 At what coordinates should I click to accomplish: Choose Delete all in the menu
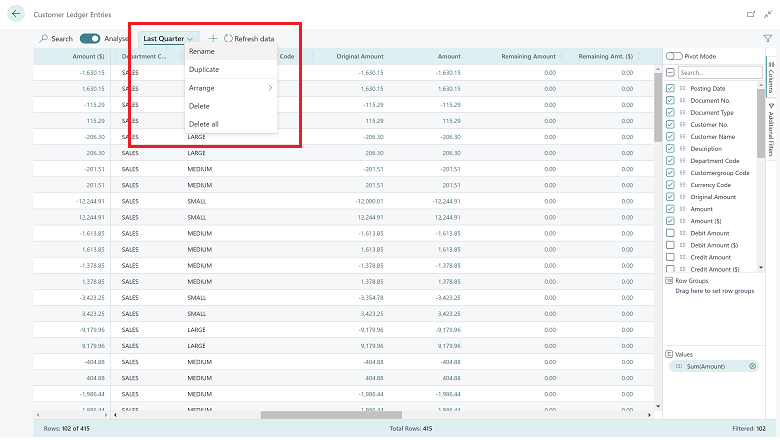[x=231, y=124]
